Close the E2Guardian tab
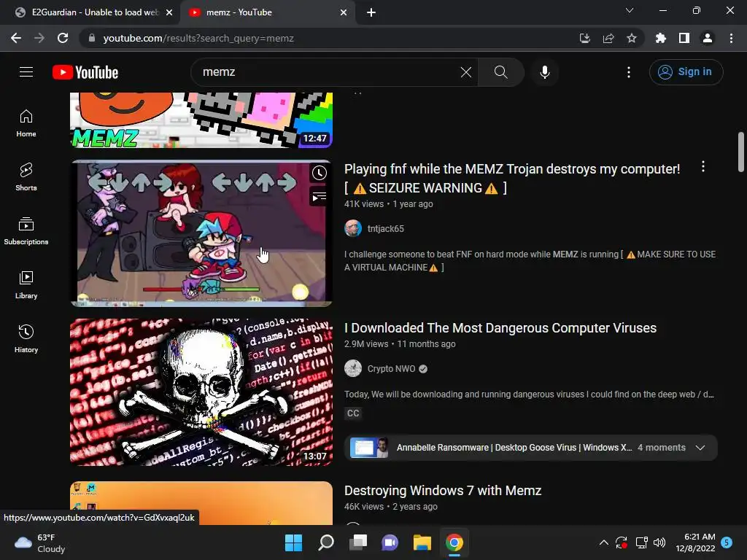This screenshot has width=747, height=560. click(x=169, y=12)
